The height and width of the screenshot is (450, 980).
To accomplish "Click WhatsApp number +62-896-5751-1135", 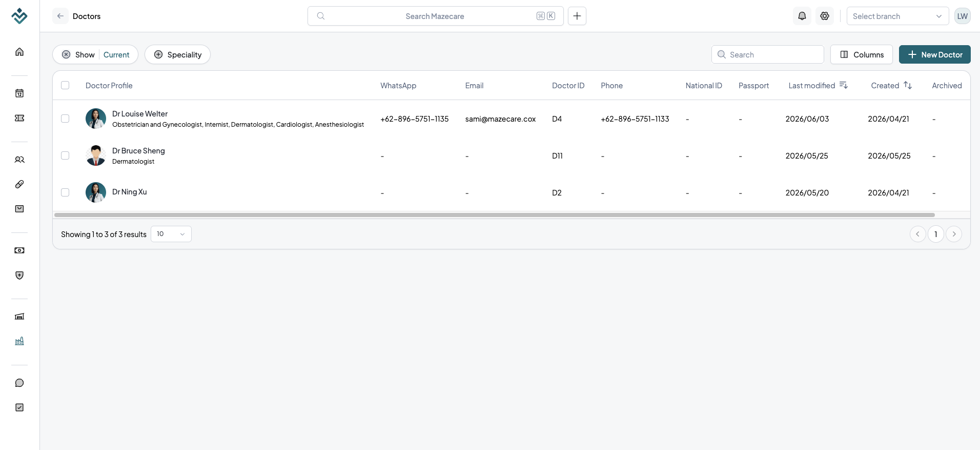I will (x=415, y=119).
